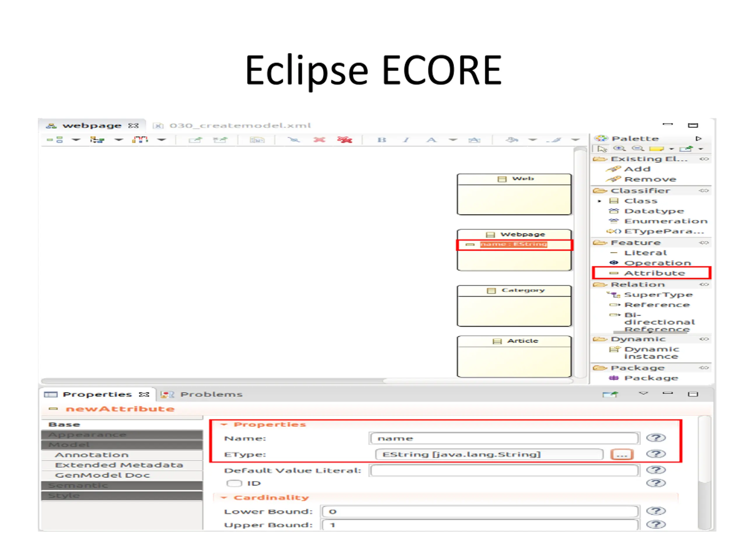
Task: Select the GenModel Doc properties tab
Action: tap(122, 475)
